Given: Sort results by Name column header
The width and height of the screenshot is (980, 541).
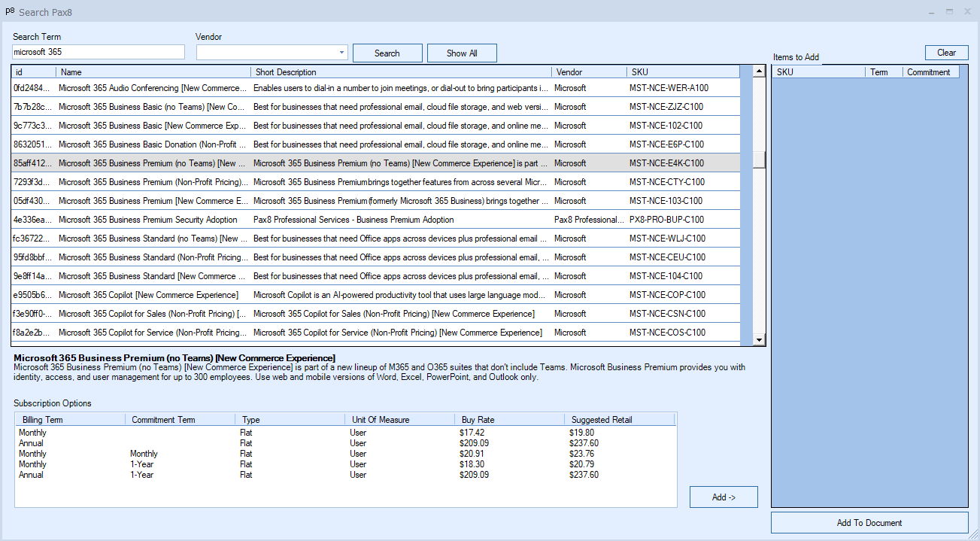Looking at the screenshot, I should coord(153,72).
